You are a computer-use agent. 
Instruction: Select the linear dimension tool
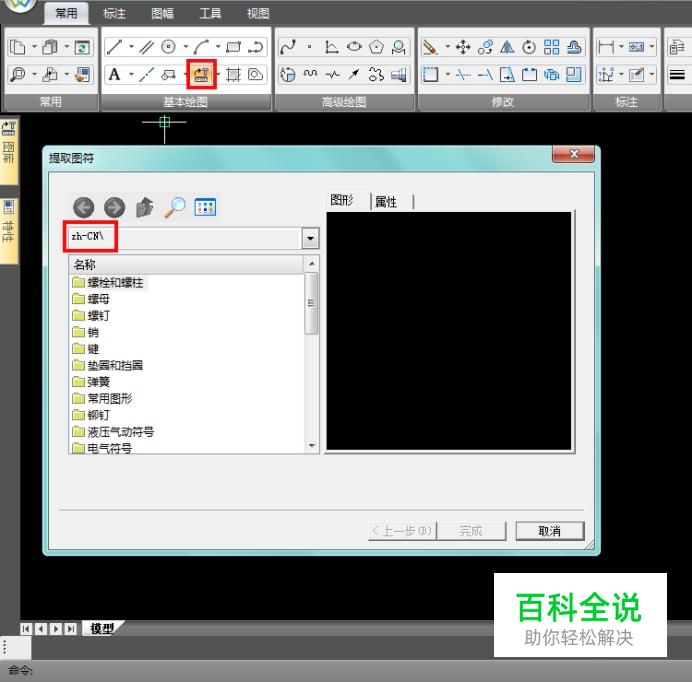(606, 47)
